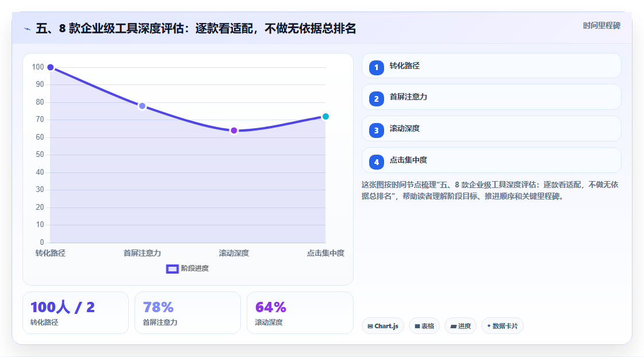Click x-axis label 转化路径 under the chart

pos(51,253)
